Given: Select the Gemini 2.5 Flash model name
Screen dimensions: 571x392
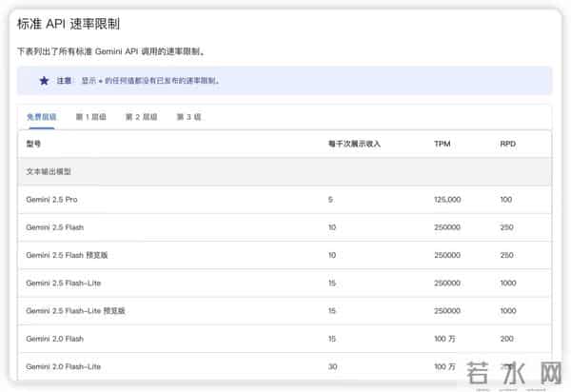Looking at the screenshot, I should click(55, 227).
